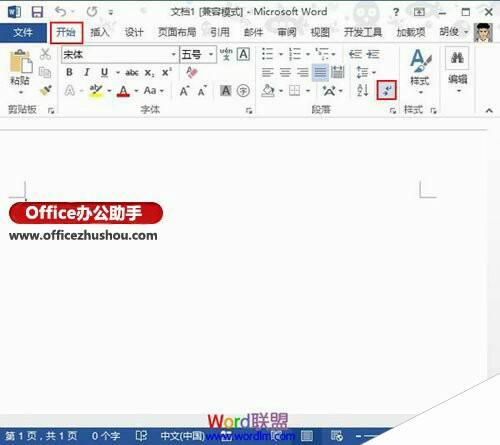Screen dimensions: 500x445
Task: Click the Multilevel List icon
Action: click(x=322, y=54)
